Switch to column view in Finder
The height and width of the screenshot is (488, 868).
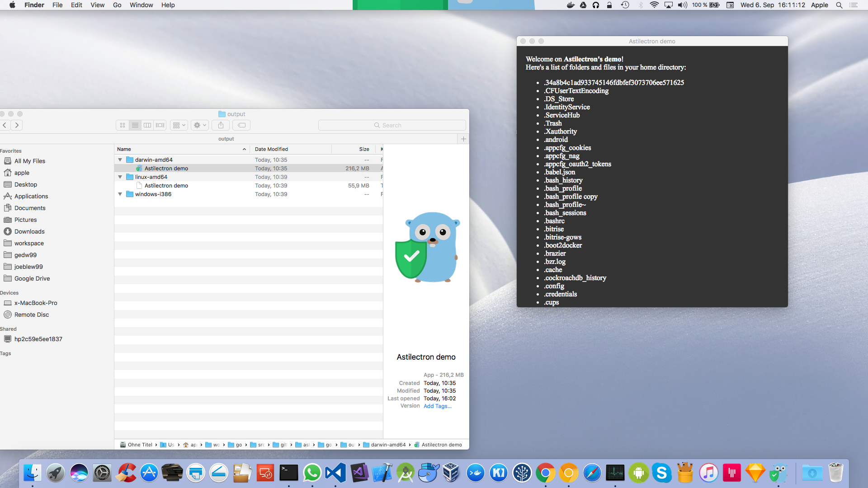147,125
